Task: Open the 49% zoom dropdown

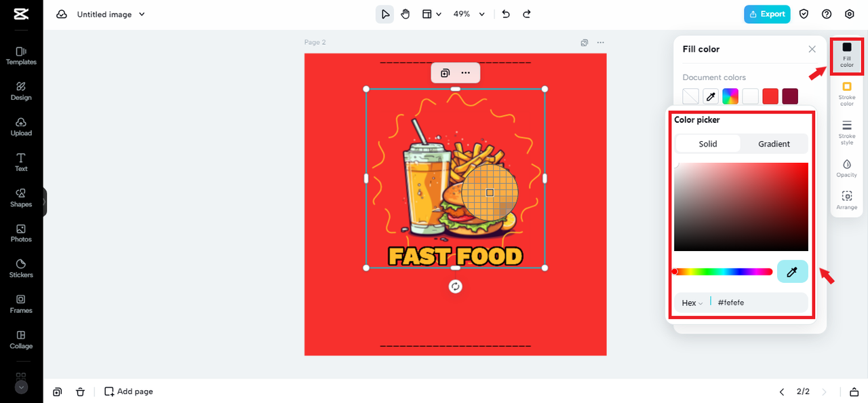Action: pos(469,14)
